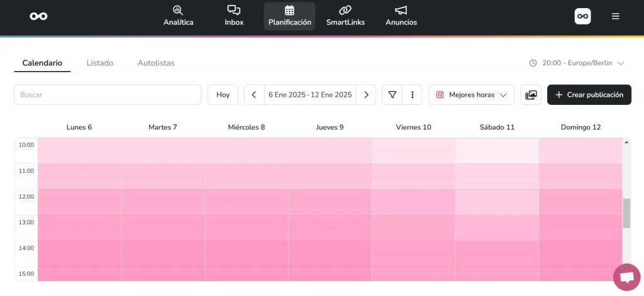
Task: Open the Analítica section
Action: coord(178,16)
